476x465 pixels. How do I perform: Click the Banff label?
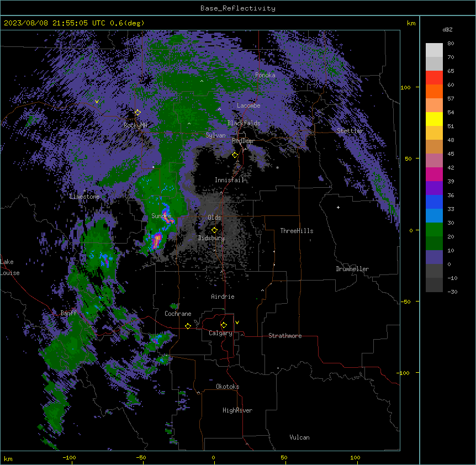click(x=68, y=313)
